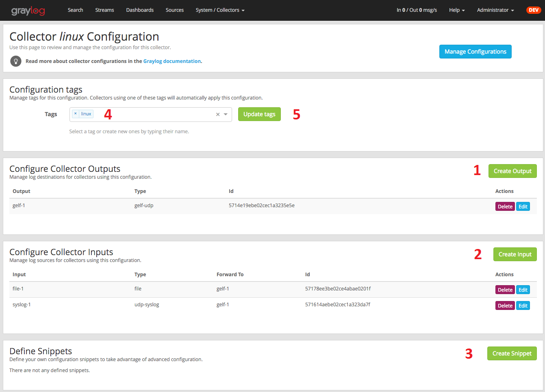Image resolution: width=545 pixels, height=392 pixels.
Task: Open the Sources page
Action: [174, 10]
